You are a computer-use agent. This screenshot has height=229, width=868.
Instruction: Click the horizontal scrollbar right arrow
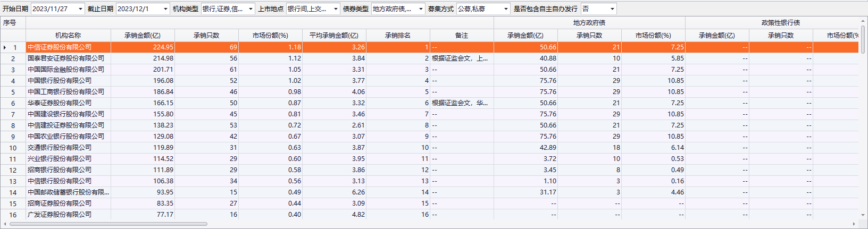854,224
